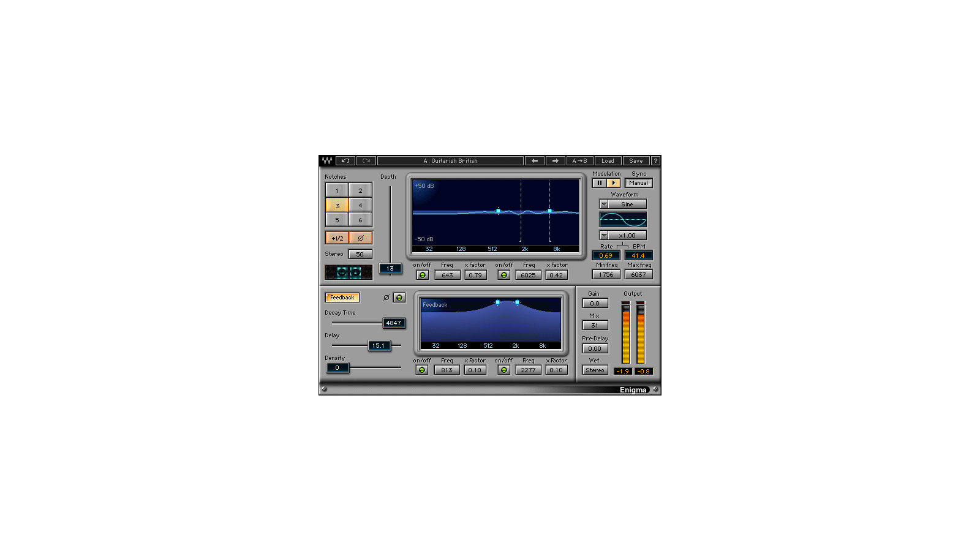Viewport: 980px width, 551px height.
Task: Open preset name Guitarish British field
Action: coord(450,160)
